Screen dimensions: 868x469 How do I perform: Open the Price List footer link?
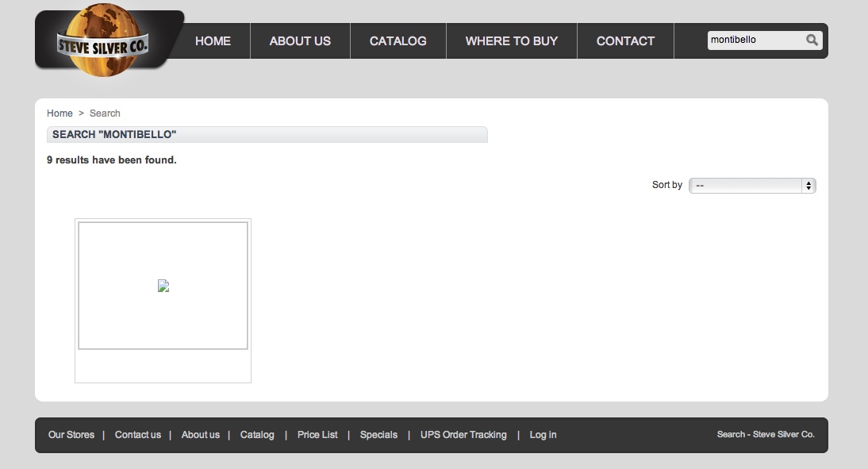point(317,435)
